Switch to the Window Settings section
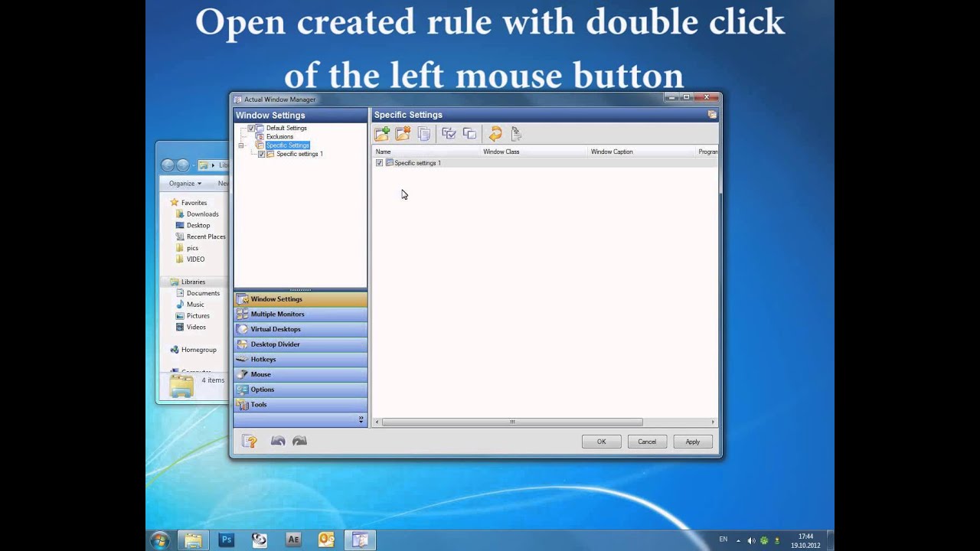The width and height of the screenshot is (980, 551). tap(300, 299)
